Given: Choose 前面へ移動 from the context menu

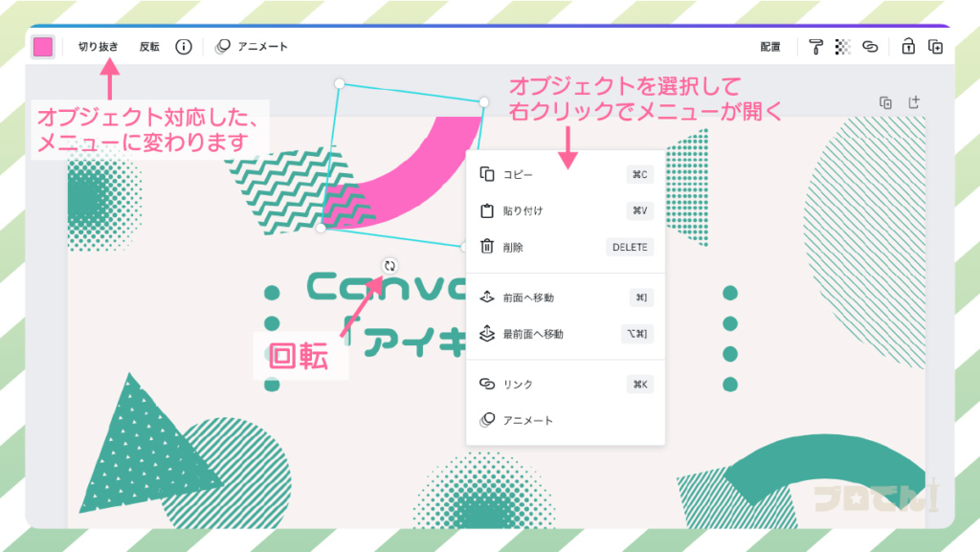Looking at the screenshot, I should click(566, 298).
